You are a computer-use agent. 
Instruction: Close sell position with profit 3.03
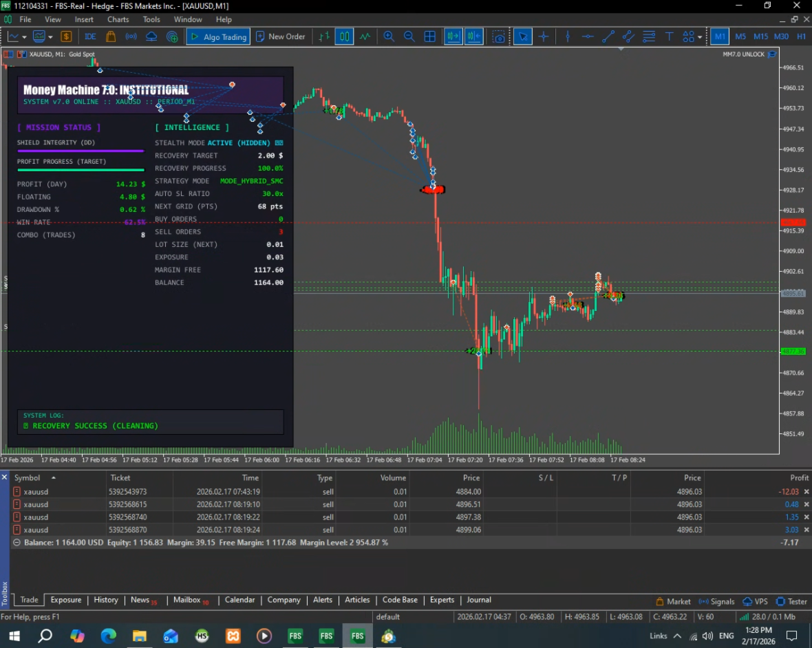coord(806,530)
